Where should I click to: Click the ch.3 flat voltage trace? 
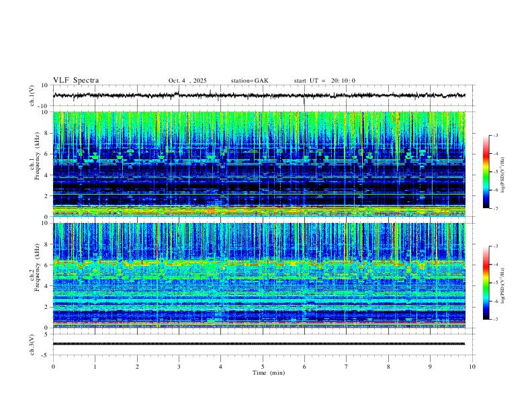click(x=259, y=344)
